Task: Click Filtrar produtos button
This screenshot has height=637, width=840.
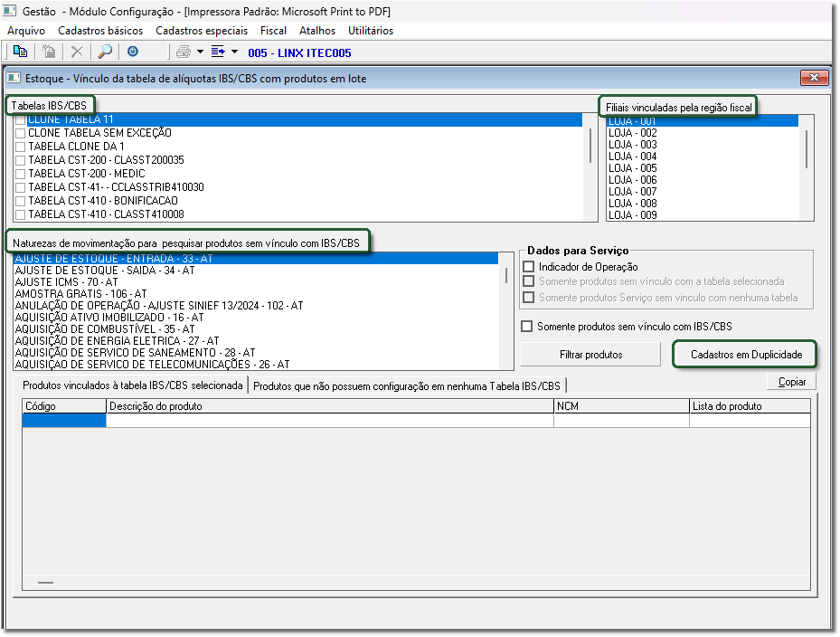Action: tap(590, 355)
